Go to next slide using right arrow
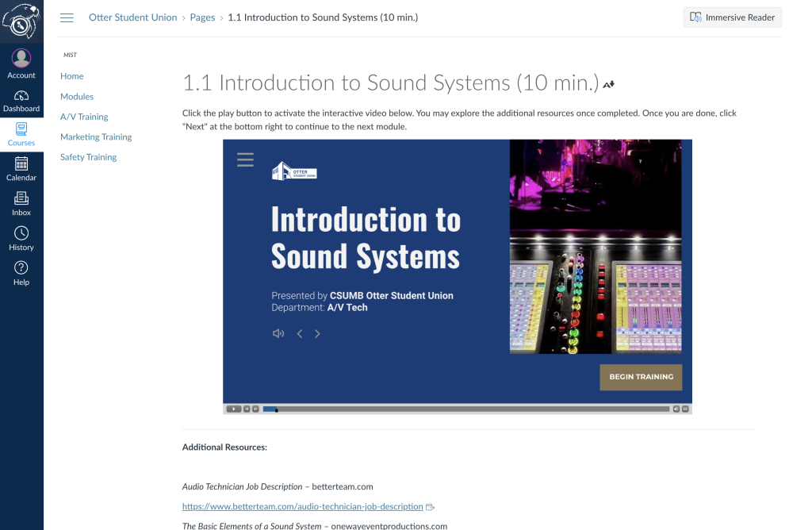This screenshot has width=812, height=530. [x=317, y=334]
